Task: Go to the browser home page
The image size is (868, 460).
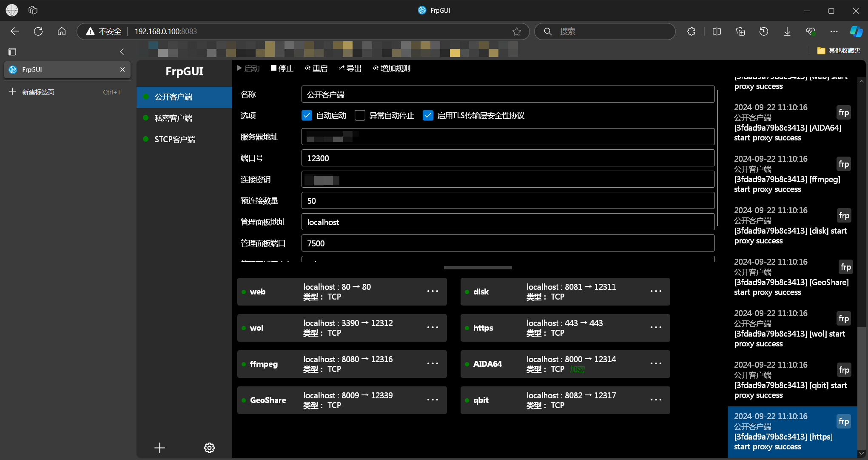Action: [x=62, y=31]
